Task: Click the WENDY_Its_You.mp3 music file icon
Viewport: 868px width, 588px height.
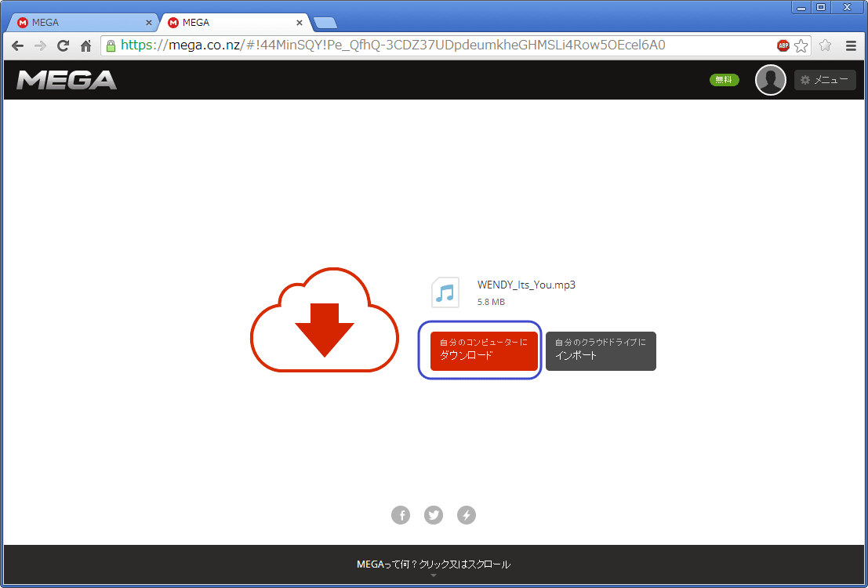Action: tap(445, 292)
